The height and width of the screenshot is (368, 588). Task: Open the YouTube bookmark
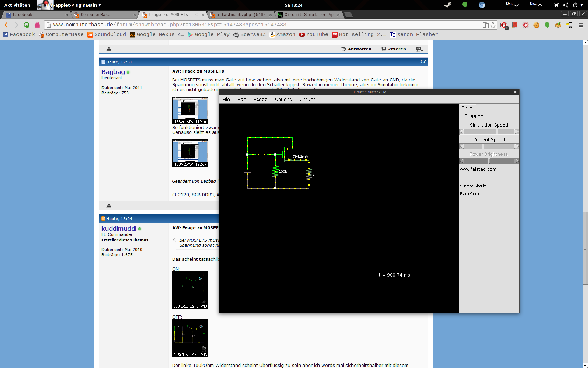click(314, 34)
